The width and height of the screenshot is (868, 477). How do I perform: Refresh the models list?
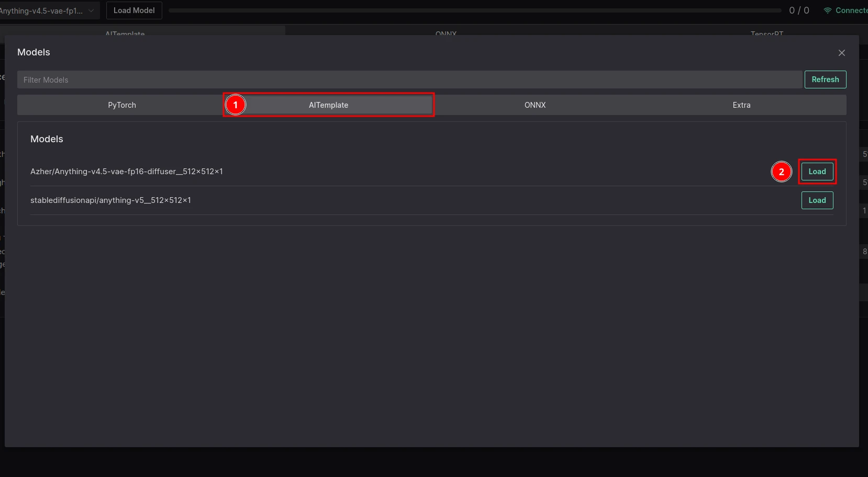pos(825,79)
